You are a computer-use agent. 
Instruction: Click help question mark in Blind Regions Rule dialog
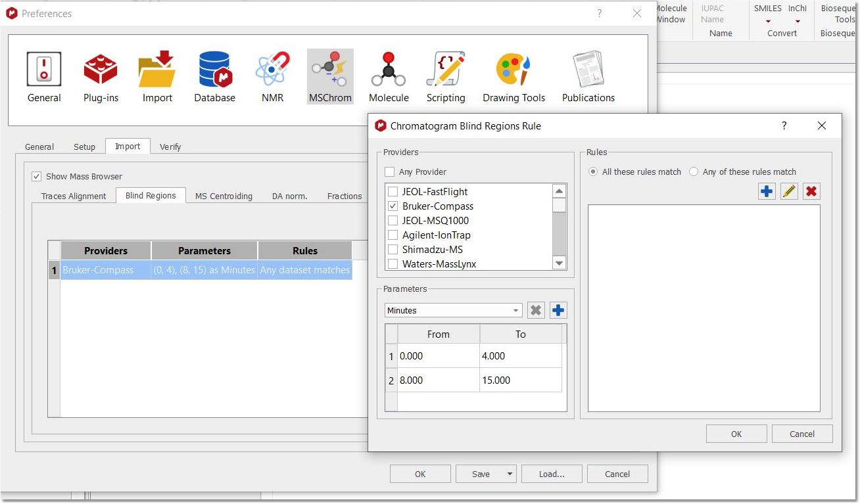click(784, 126)
